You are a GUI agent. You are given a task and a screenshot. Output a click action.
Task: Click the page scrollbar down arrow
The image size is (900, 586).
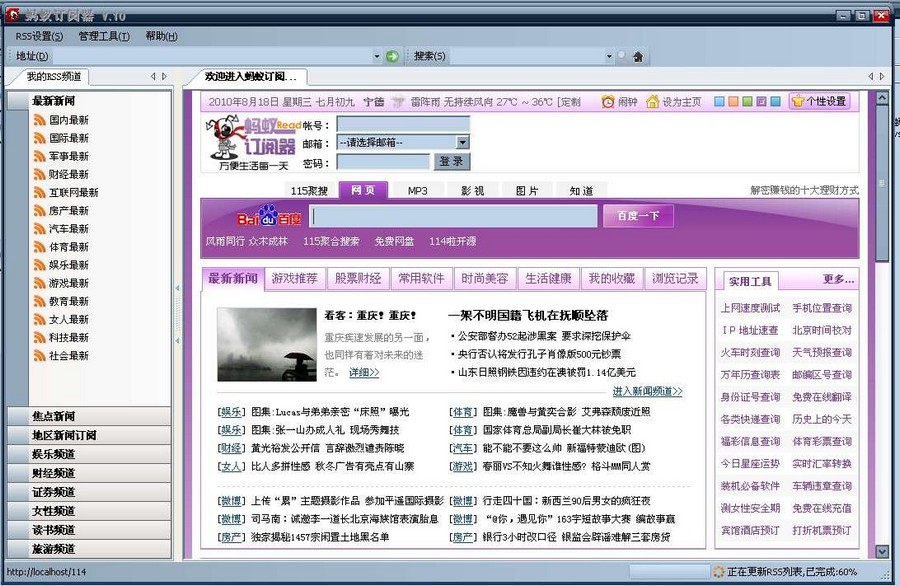pyautogui.click(x=882, y=552)
